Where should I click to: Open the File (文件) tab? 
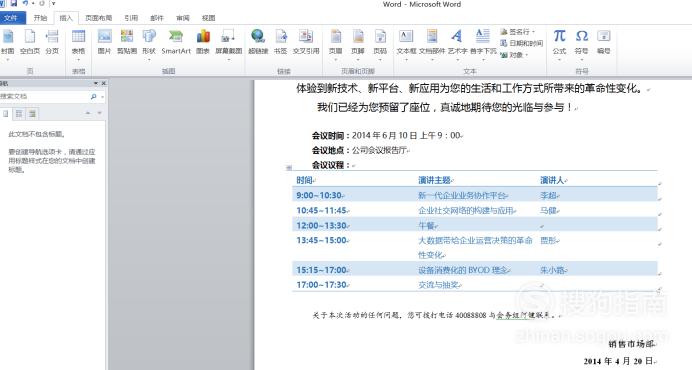11,18
